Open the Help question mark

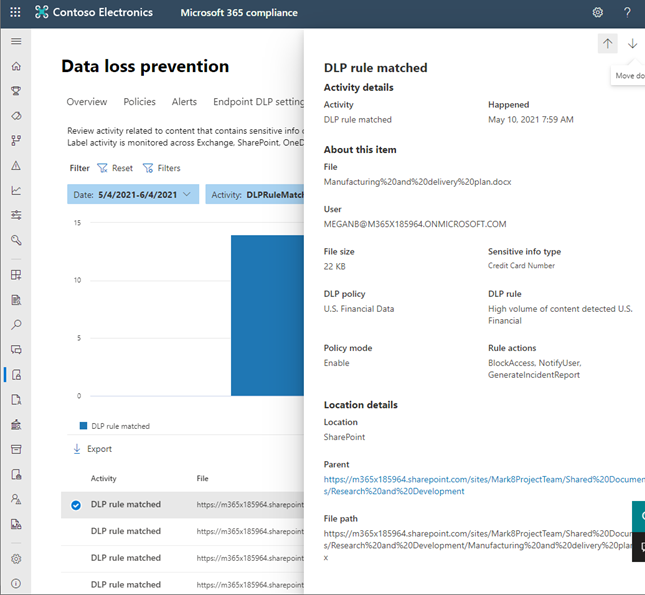coord(627,12)
